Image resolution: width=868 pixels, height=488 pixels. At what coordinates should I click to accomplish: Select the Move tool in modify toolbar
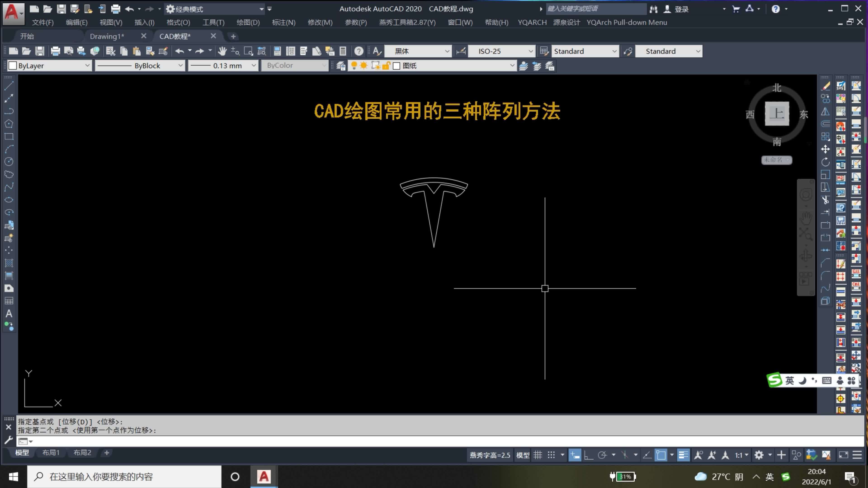(x=825, y=149)
